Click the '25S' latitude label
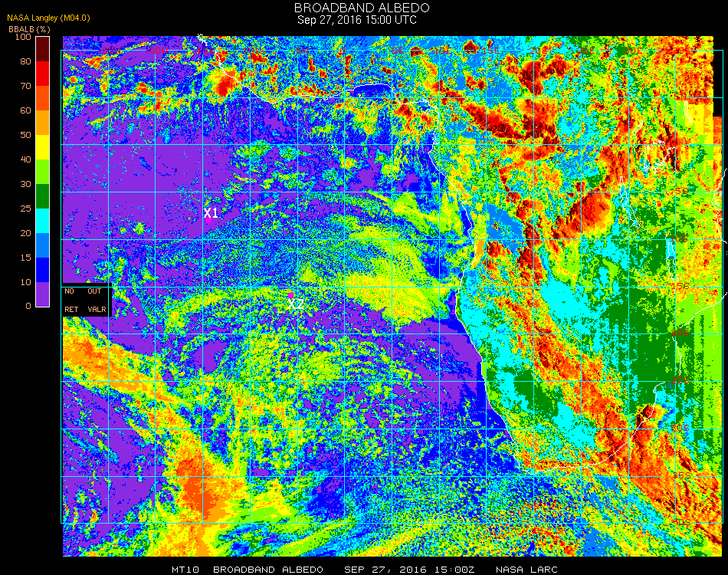728x575 pixels. click(680, 381)
